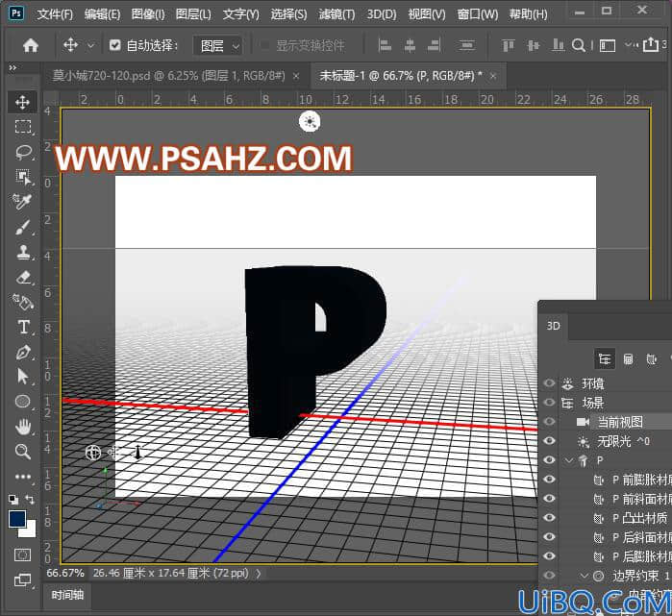Select the Eraser tool
Screen dimensions: 672x616
[22, 277]
